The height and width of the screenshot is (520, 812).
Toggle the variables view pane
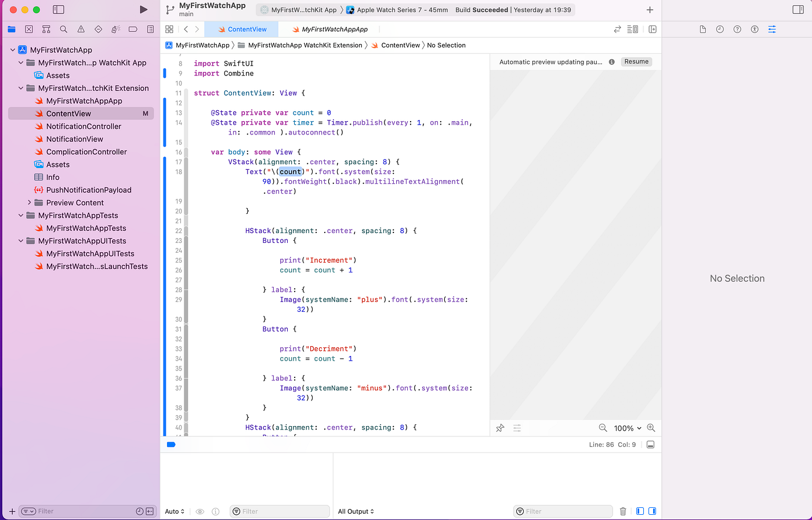click(x=640, y=511)
